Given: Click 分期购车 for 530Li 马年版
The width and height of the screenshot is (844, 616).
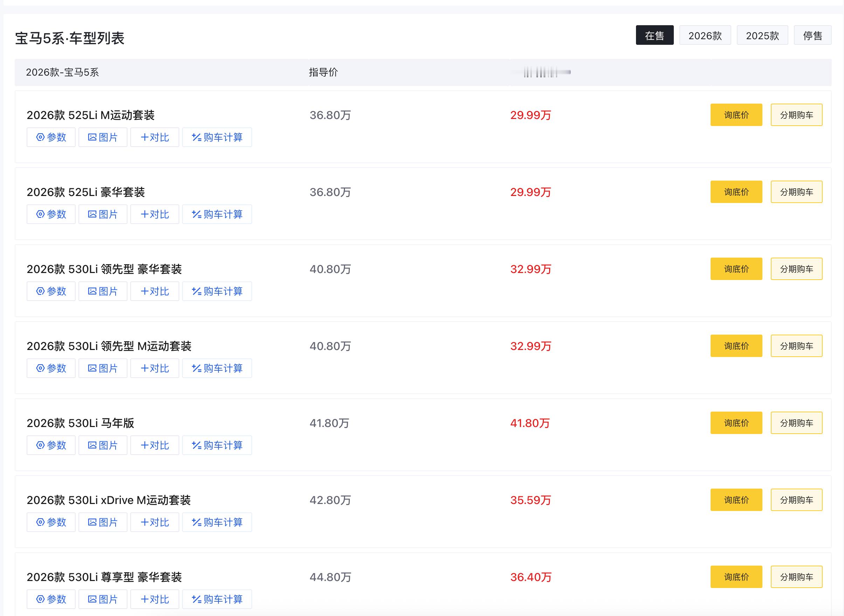Looking at the screenshot, I should coord(797,423).
